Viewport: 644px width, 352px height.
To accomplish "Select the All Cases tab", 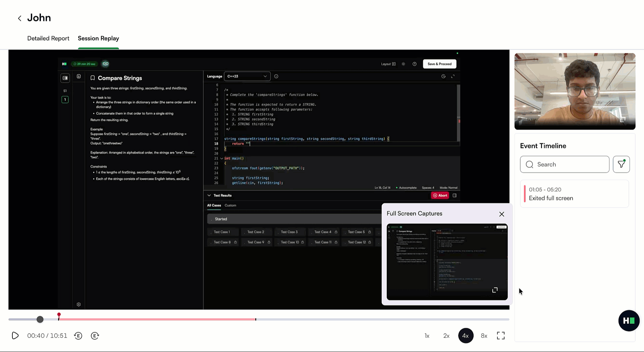I will point(214,205).
